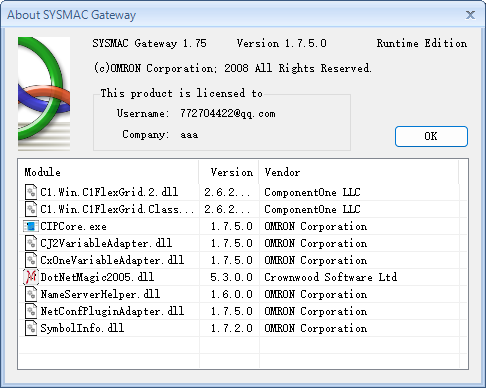486x388 pixels.
Task: Close the About SYSMAC Gateway dialog
Action: [x=470, y=15]
